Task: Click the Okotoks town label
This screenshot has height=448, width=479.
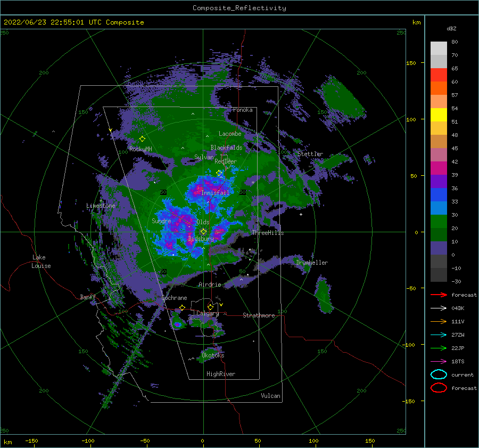Action: pyautogui.click(x=213, y=355)
